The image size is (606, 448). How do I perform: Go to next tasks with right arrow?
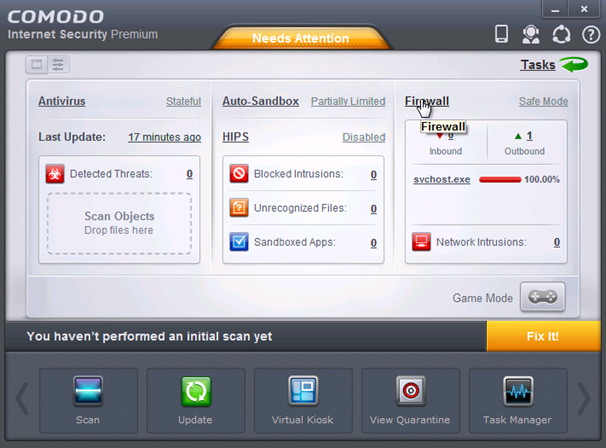coord(584,399)
